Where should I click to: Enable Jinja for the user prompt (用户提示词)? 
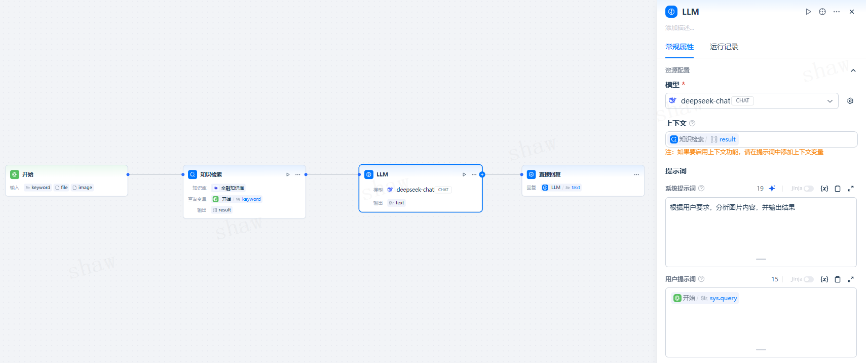click(x=808, y=279)
